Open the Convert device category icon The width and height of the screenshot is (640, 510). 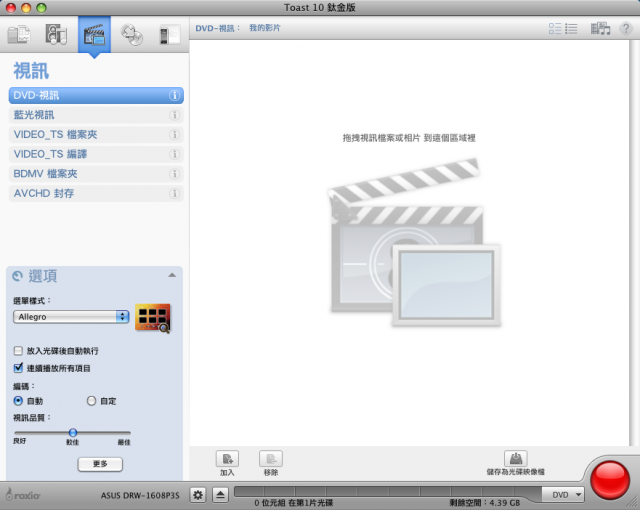pyautogui.click(x=169, y=35)
